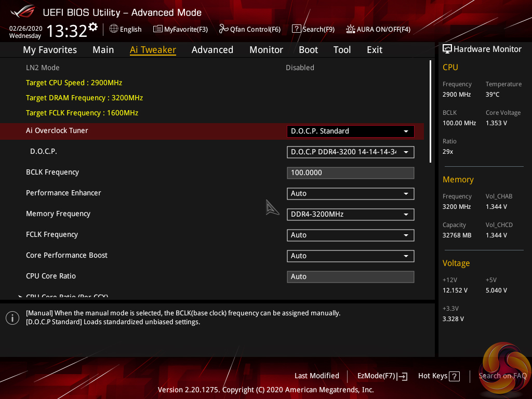Viewport: 532px width, 399px height.
Task: Open the FCLK Frequency dropdown
Action: (351, 235)
